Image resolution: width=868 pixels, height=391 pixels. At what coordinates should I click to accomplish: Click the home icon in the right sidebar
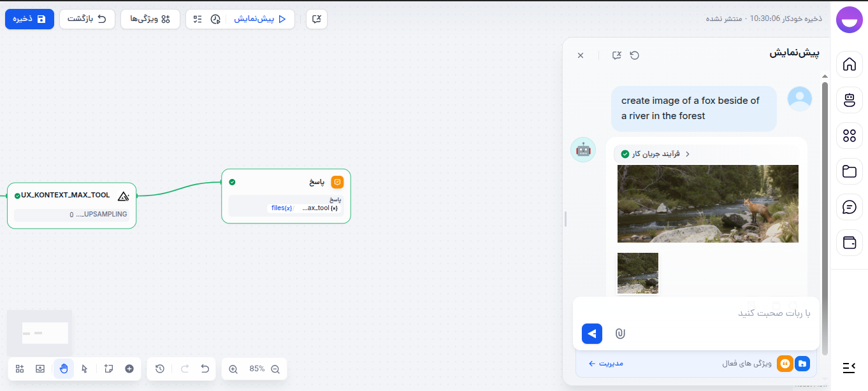click(x=849, y=64)
